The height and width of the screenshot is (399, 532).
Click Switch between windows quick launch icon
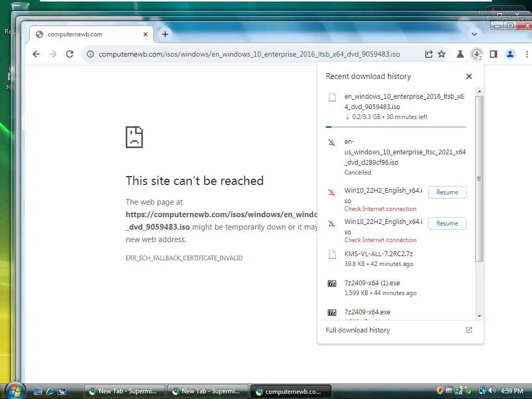[62, 392]
